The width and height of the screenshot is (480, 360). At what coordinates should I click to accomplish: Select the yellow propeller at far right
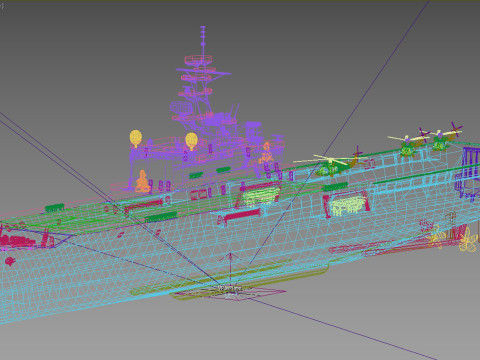[x=468, y=240]
